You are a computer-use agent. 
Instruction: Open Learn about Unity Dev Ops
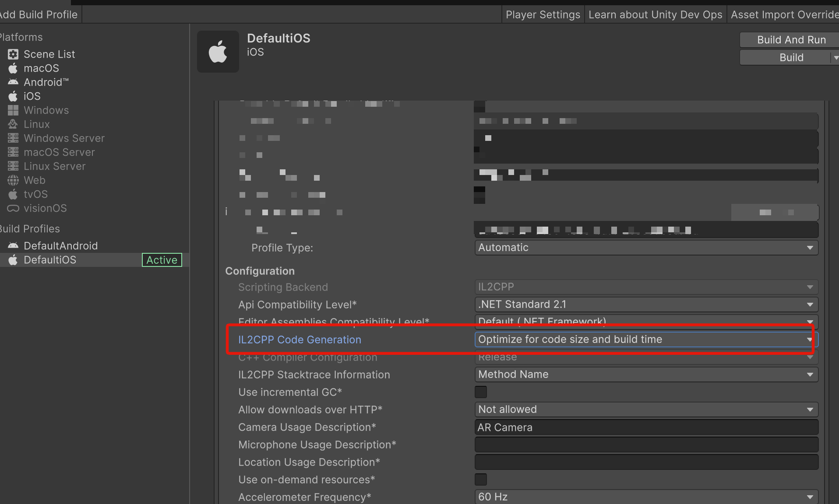click(655, 14)
